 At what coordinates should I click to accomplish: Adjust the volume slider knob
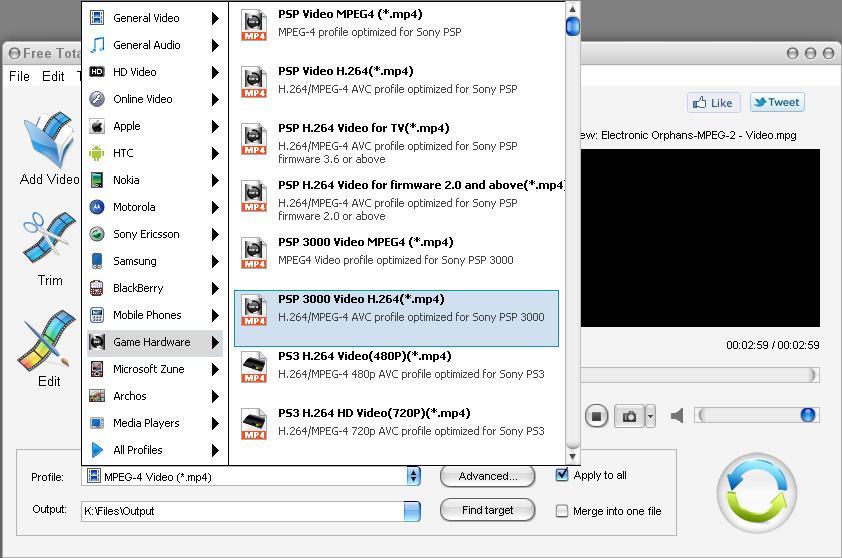coord(808,415)
